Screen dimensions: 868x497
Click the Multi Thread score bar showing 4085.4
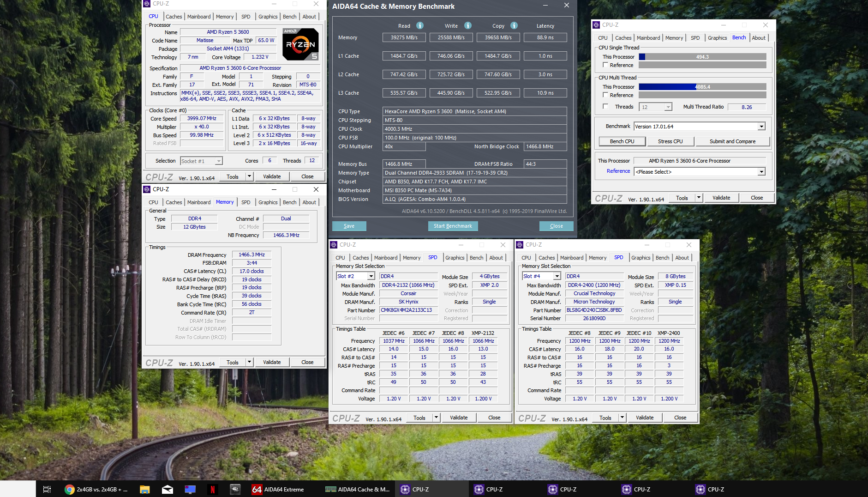(x=702, y=87)
